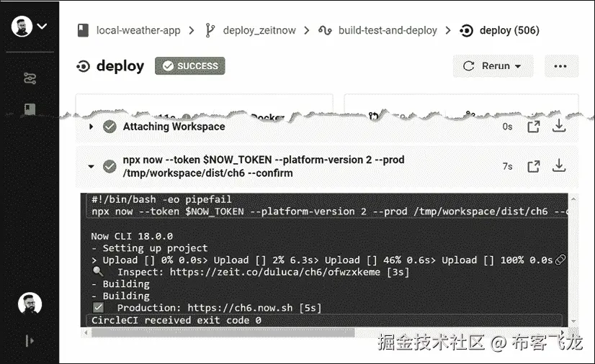Click npx now step success check icon
The height and width of the screenshot is (364, 595).
109,166
